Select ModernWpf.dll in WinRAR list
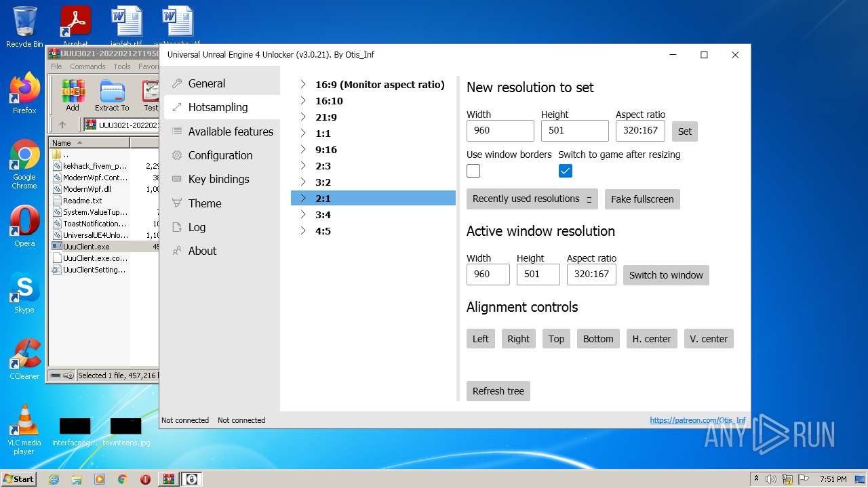Screen dimensions: 868x488 pyautogui.click(x=87, y=189)
